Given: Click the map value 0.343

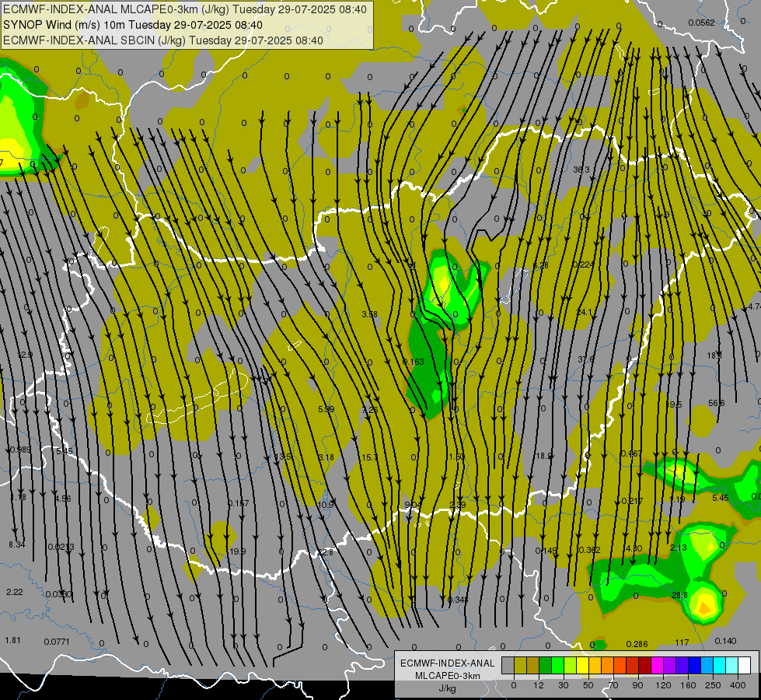Looking at the screenshot, I should point(458,600).
